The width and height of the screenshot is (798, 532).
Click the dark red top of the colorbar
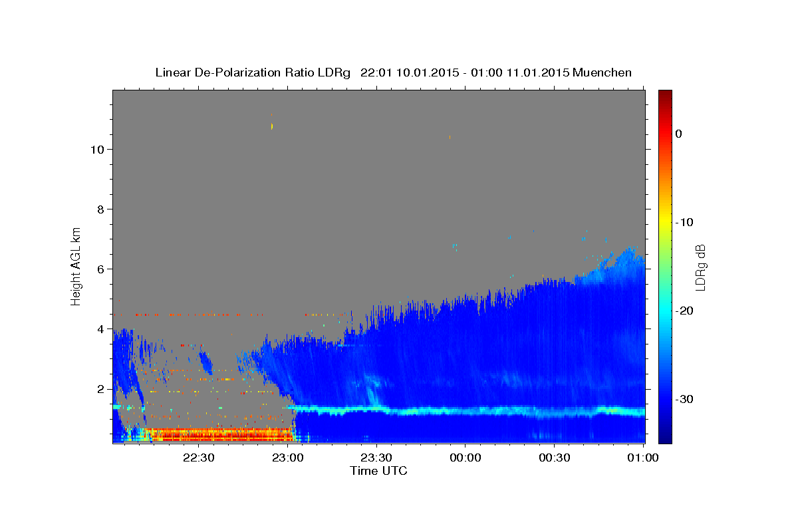665,96
